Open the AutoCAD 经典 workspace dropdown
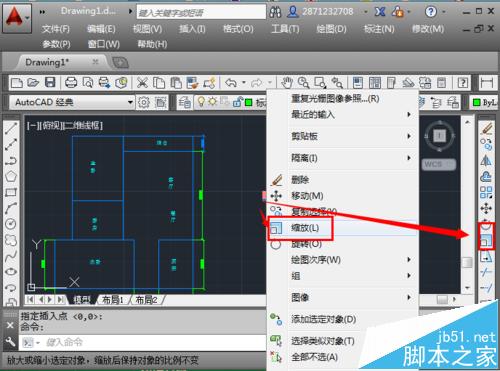This screenshot has height=371, width=500. (x=130, y=102)
